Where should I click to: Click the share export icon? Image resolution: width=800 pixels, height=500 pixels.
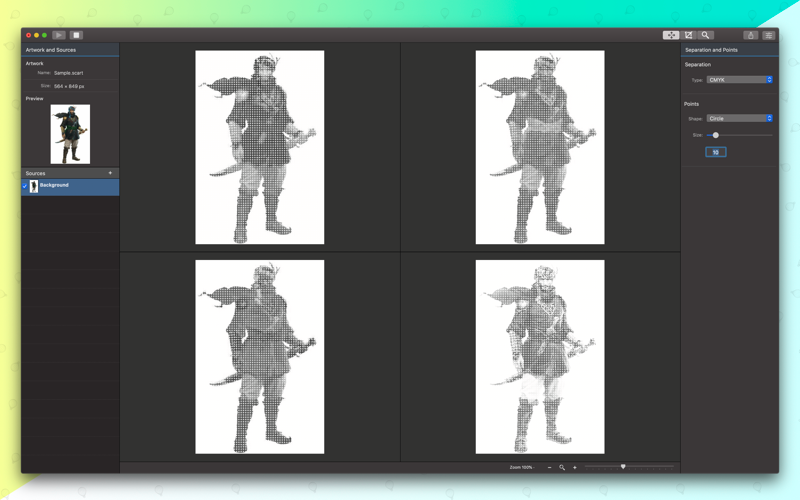click(x=751, y=35)
